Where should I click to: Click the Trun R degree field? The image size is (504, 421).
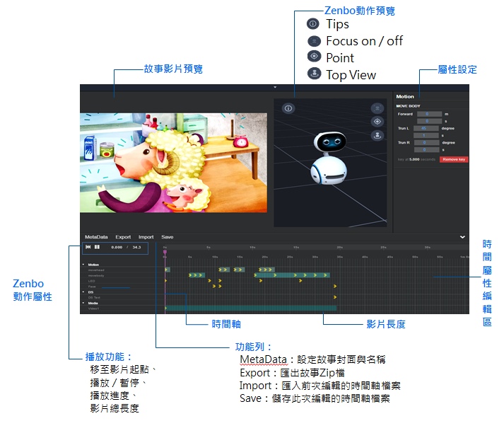coord(426,143)
